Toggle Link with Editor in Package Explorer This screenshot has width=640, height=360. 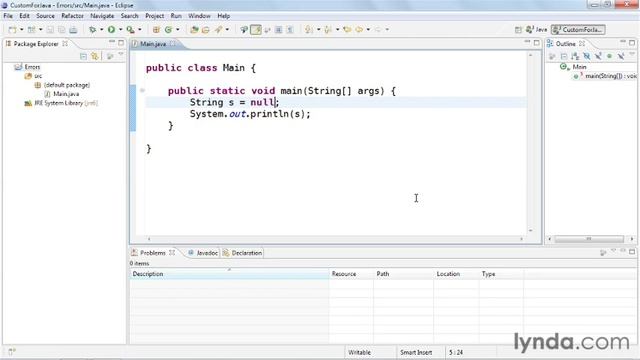[x=95, y=56]
